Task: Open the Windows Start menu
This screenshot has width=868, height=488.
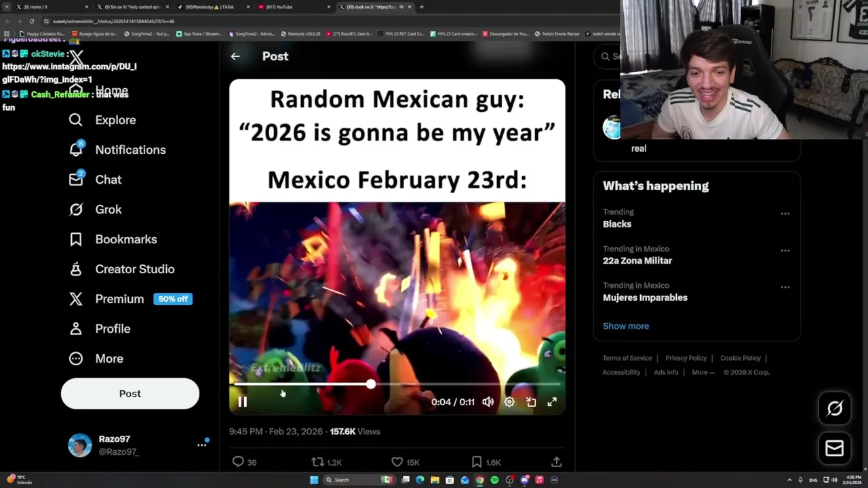Action: (x=314, y=480)
